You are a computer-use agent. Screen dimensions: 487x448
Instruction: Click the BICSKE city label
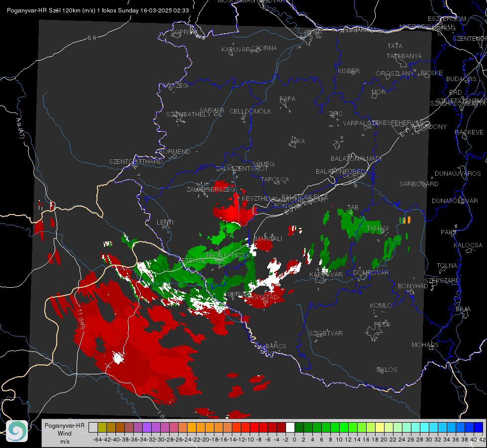[432, 73]
